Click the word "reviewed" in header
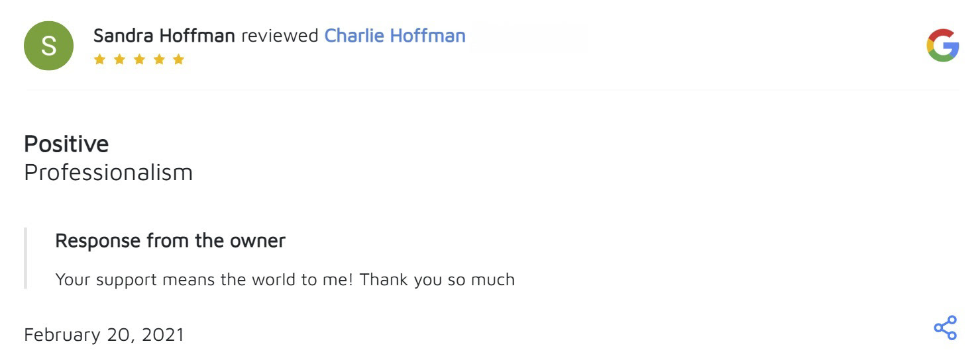This screenshot has width=980, height=364. point(280,35)
